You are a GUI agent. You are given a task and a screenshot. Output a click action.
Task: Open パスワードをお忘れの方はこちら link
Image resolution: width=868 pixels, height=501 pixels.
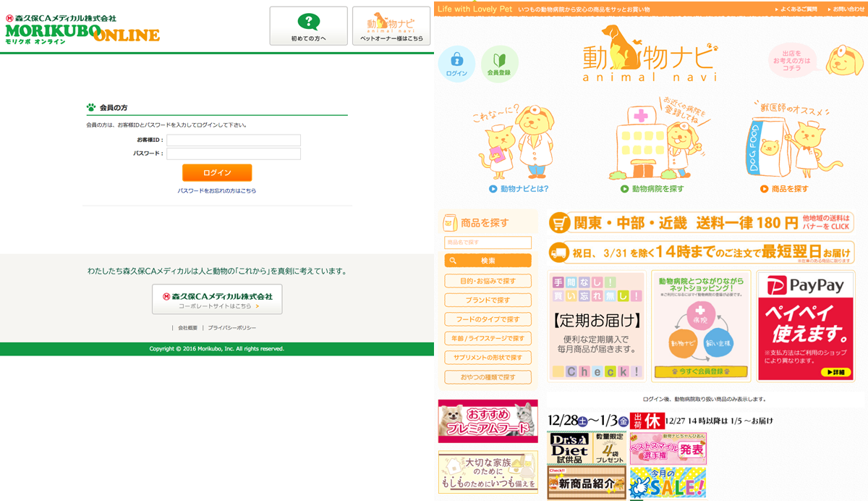pos(217,191)
